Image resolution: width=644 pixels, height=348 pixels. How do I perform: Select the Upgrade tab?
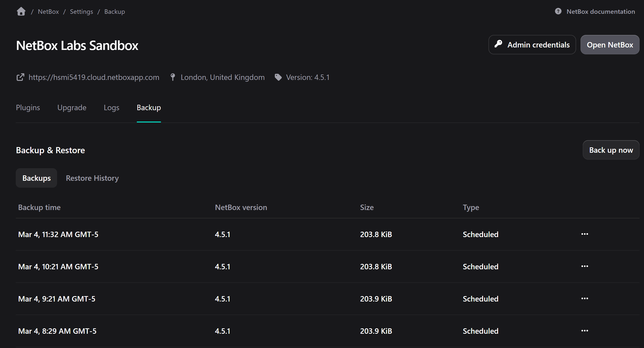tap(72, 107)
